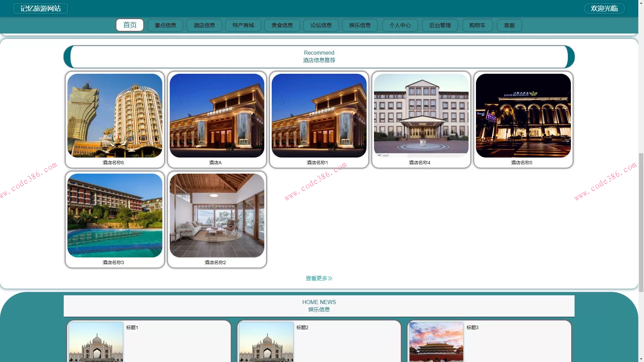Open hotel thumbnail 酒店名称6
The image size is (644, 362).
tap(115, 116)
